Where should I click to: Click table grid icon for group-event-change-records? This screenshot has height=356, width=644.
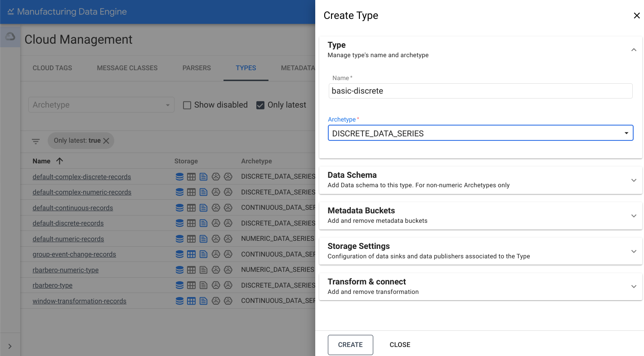191,254
